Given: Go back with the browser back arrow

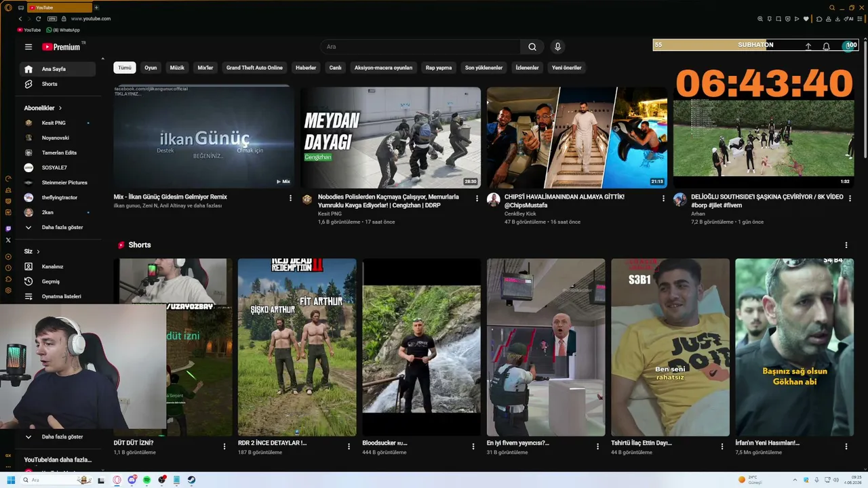Looking at the screenshot, I should tap(20, 19).
